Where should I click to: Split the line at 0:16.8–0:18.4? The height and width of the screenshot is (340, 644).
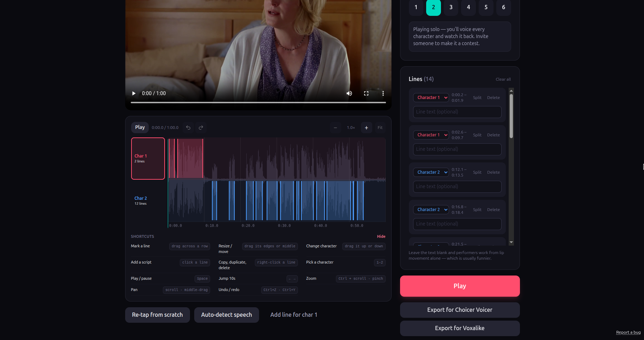pos(477,210)
